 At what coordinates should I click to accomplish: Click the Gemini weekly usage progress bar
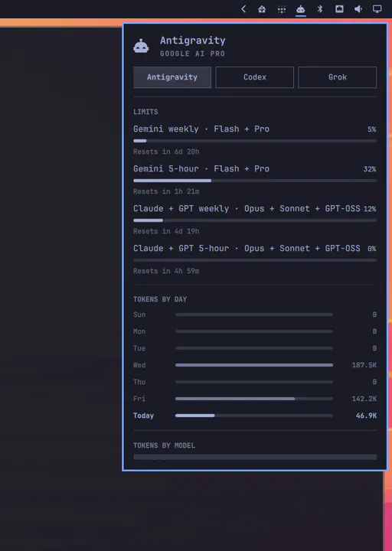(255, 141)
